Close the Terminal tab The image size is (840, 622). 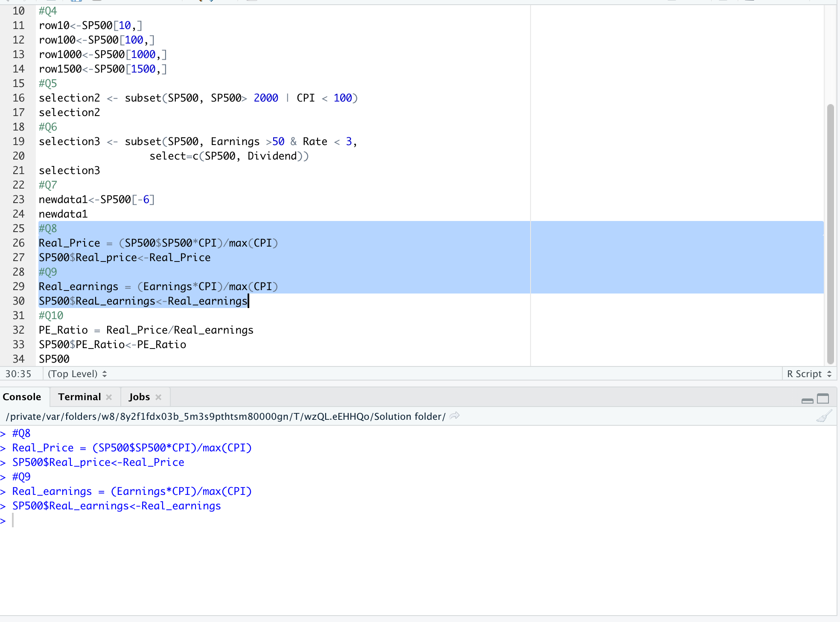109,397
